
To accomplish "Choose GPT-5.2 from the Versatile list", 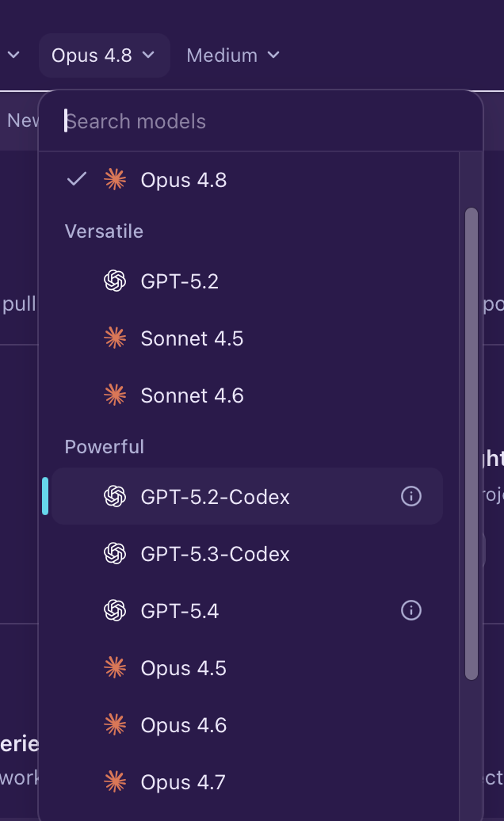I will point(247,281).
